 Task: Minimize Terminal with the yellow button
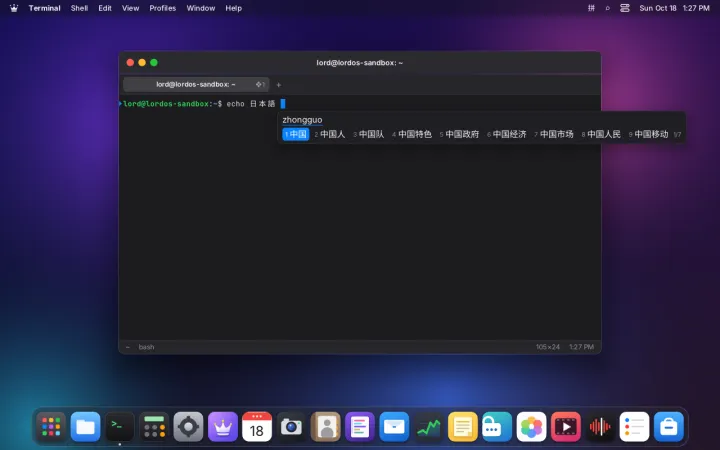click(142, 62)
